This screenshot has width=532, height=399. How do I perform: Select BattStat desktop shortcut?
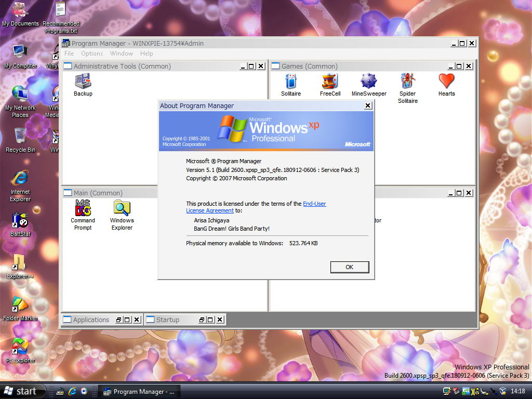click(x=20, y=224)
